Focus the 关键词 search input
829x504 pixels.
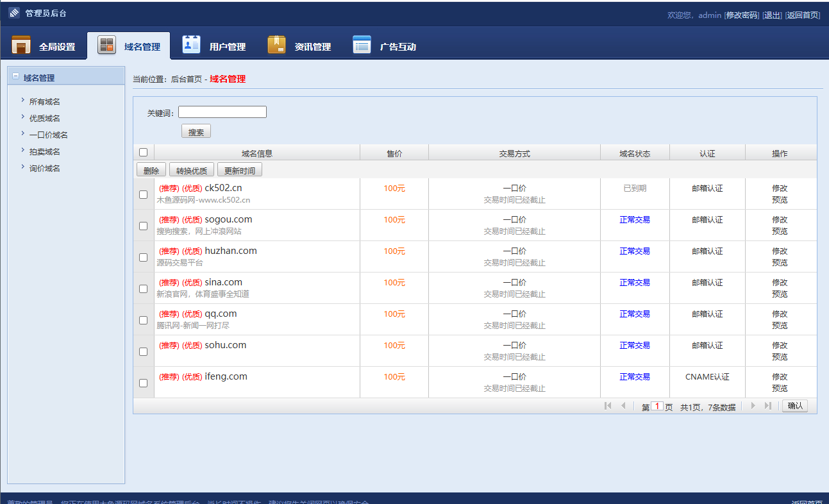coord(222,112)
